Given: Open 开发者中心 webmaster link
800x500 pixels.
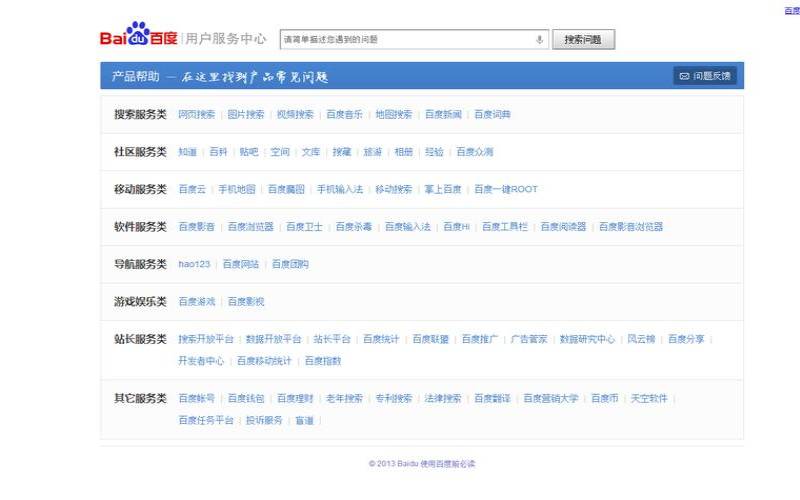Looking at the screenshot, I should pos(201,361).
